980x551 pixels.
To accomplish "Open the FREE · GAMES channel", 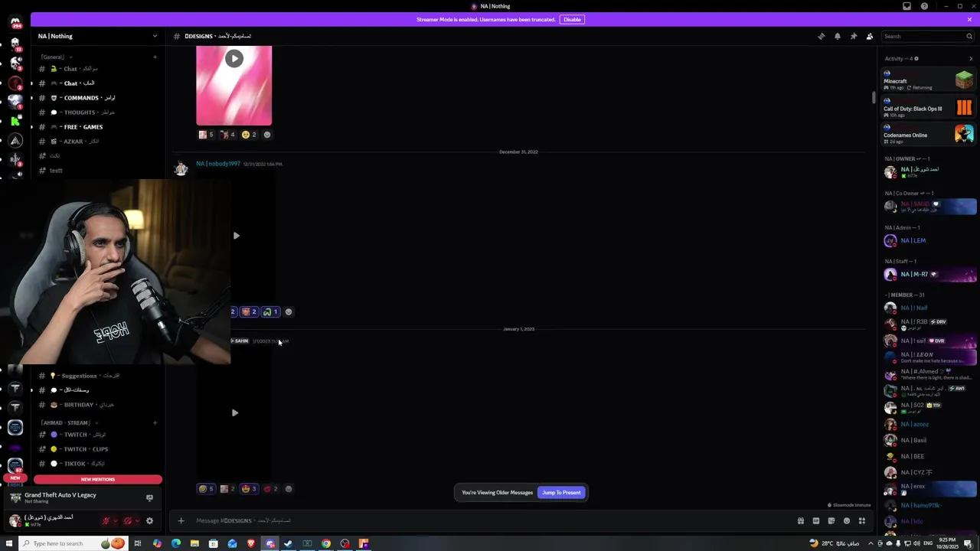I will pos(97,127).
